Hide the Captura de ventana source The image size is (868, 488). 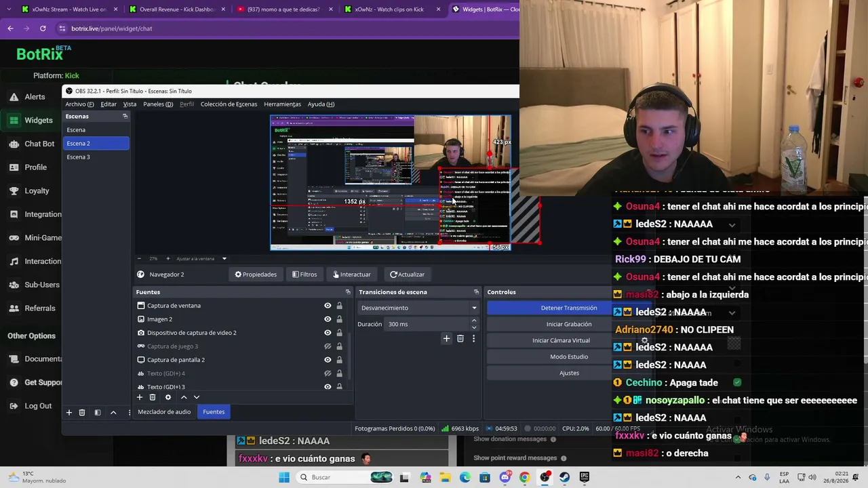[328, 306]
